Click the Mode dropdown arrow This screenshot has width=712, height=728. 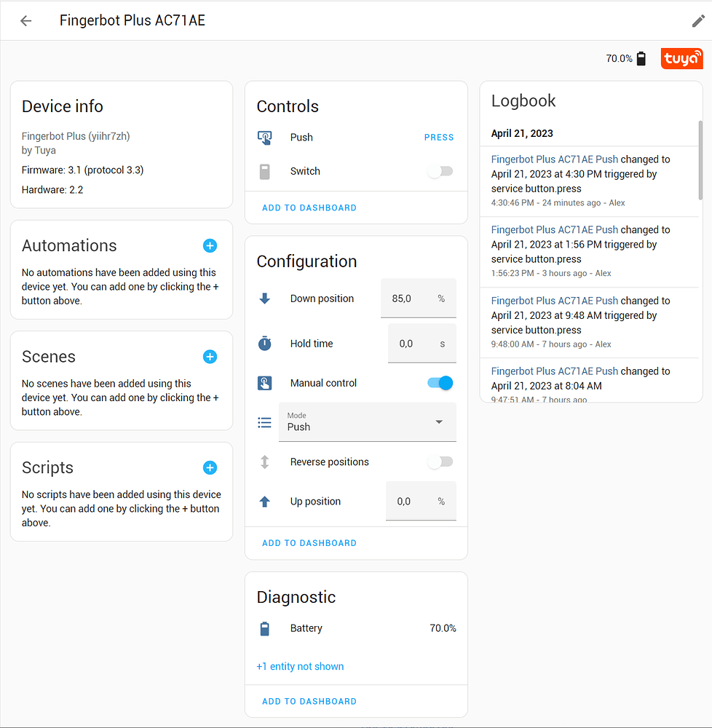pos(439,422)
